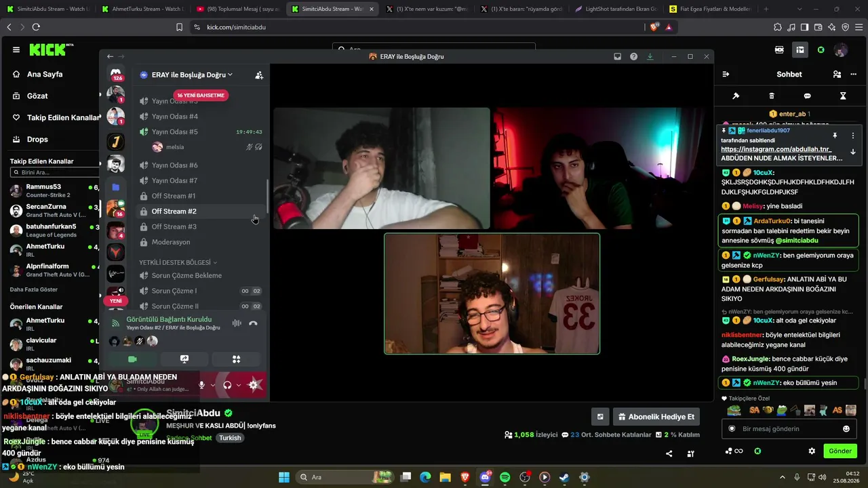Toggle Discord noise suppression icon

coord(237,323)
